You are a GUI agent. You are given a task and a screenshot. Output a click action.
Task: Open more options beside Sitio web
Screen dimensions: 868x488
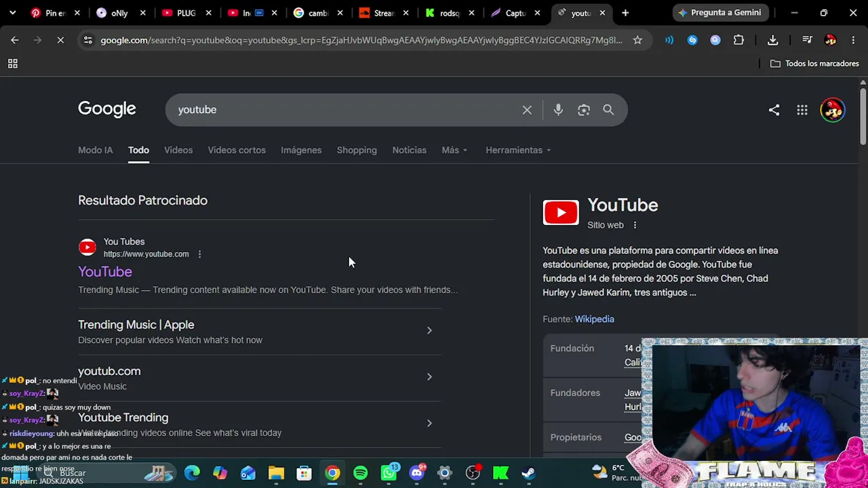tap(635, 225)
